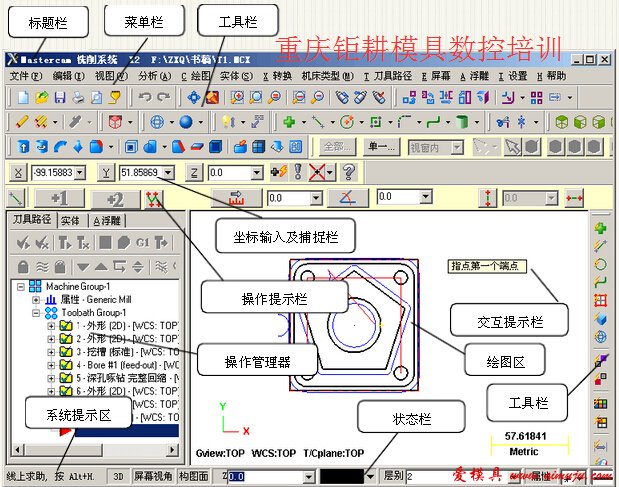
Task: Expand the 属性 - Generic Mill node
Action: pyautogui.click(x=36, y=300)
